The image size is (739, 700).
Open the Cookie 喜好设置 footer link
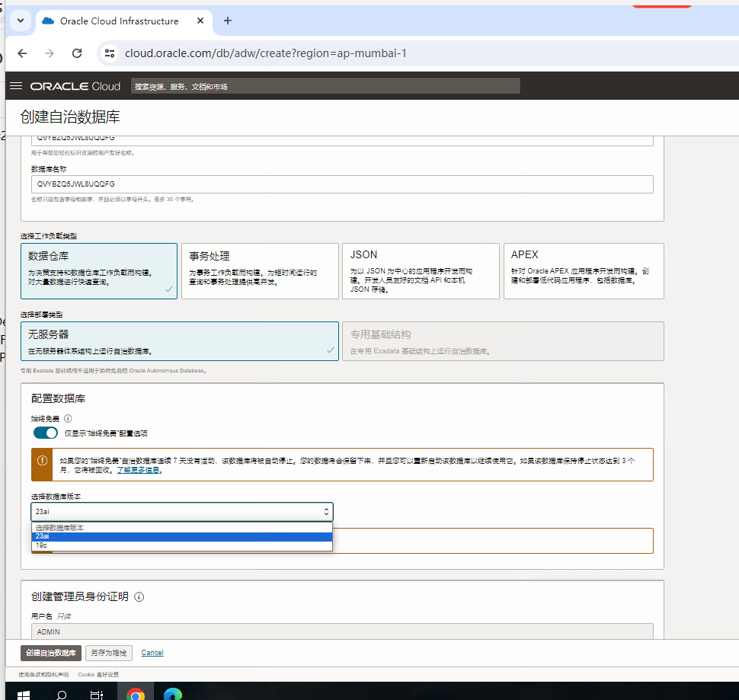point(98,675)
